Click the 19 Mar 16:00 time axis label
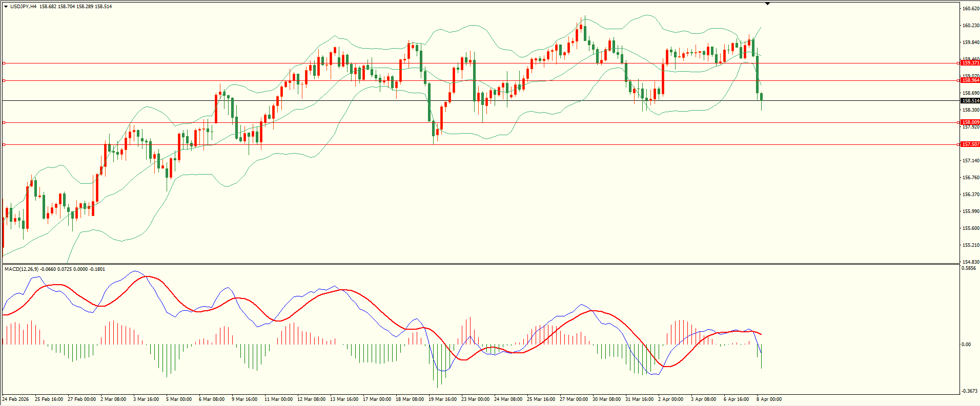The image size is (980, 406). pos(442,399)
